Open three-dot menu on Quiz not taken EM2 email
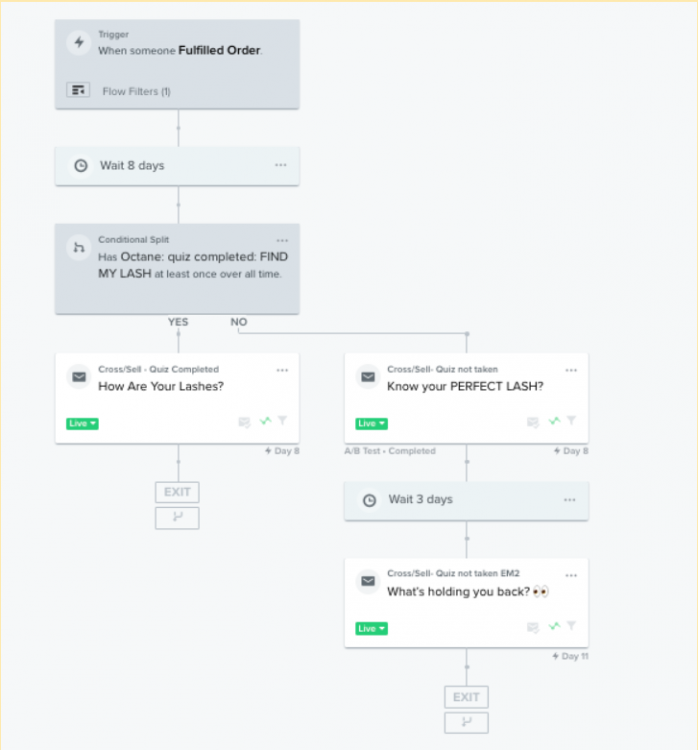Screen dimensions: 698x750 [571, 575]
